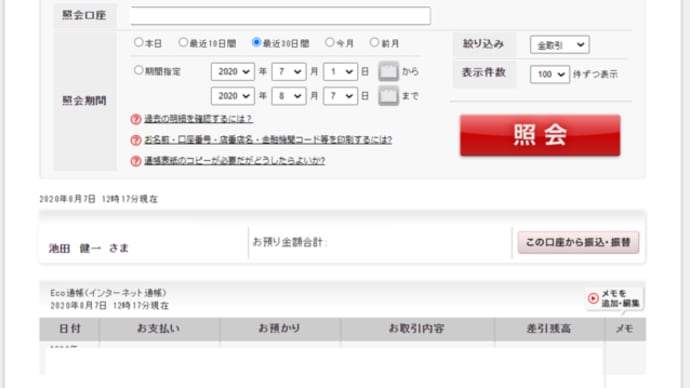Open the end year dropdown showing 2020
This screenshot has width=690, height=388.
pyautogui.click(x=233, y=96)
